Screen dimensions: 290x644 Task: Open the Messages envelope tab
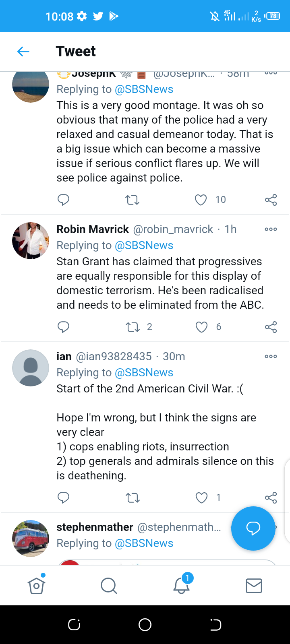tap(254, 586)
